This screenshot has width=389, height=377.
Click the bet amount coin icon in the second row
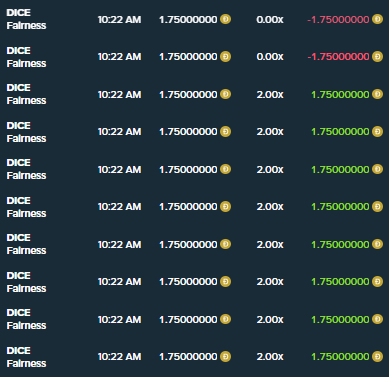click(225, 57)
